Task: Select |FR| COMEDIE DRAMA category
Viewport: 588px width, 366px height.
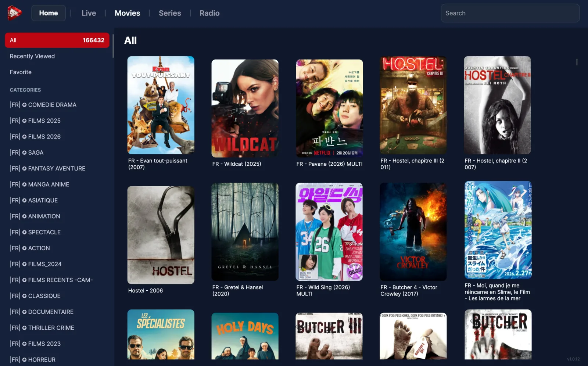Action: coord(57,105)
